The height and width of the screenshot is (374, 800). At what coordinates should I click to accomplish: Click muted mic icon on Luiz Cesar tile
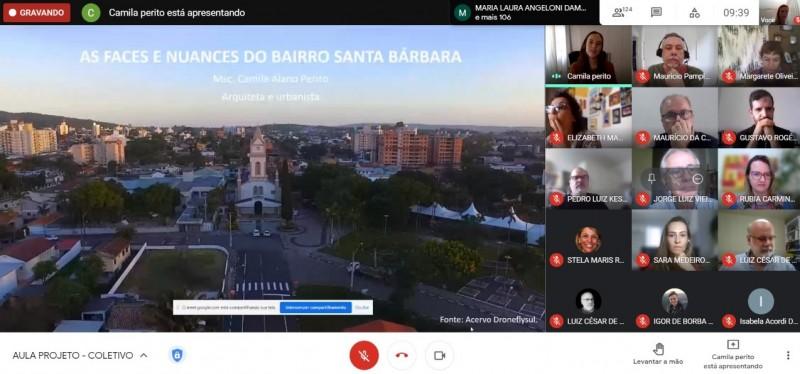pos(729,260)
